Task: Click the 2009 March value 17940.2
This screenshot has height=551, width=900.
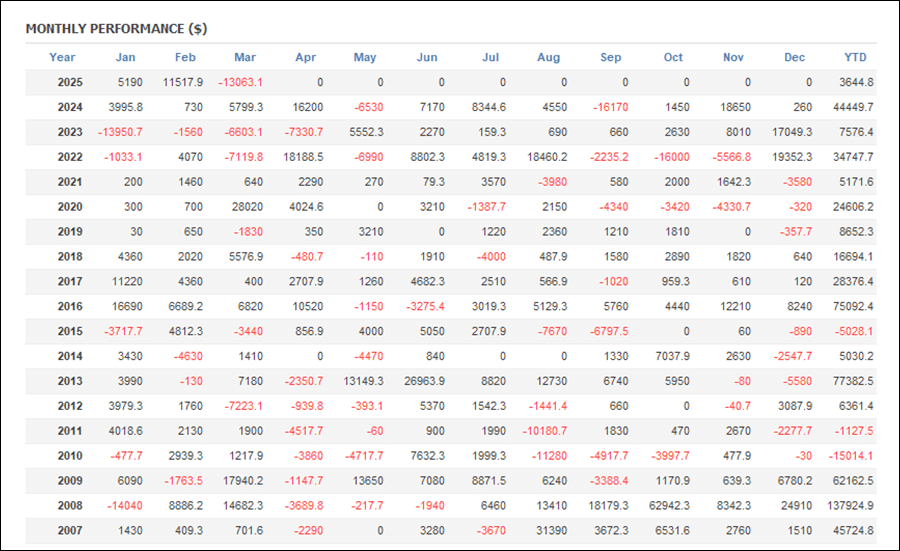Action: tap(243, 481)
